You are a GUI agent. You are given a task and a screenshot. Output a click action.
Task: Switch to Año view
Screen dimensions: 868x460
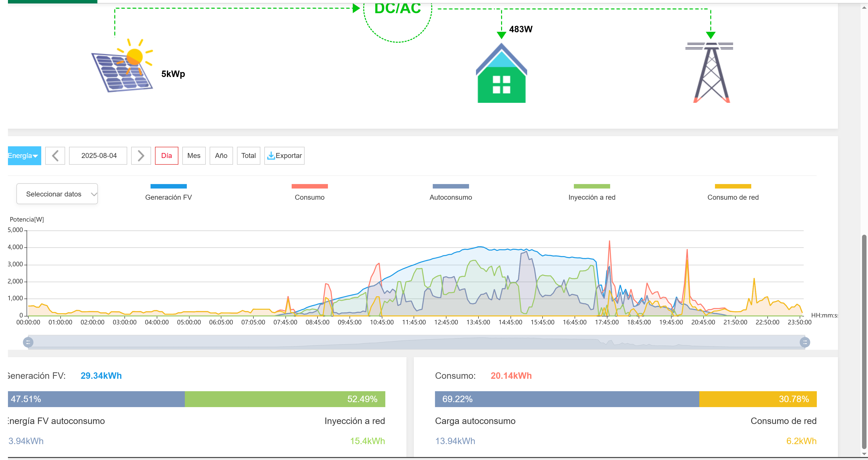221,156
